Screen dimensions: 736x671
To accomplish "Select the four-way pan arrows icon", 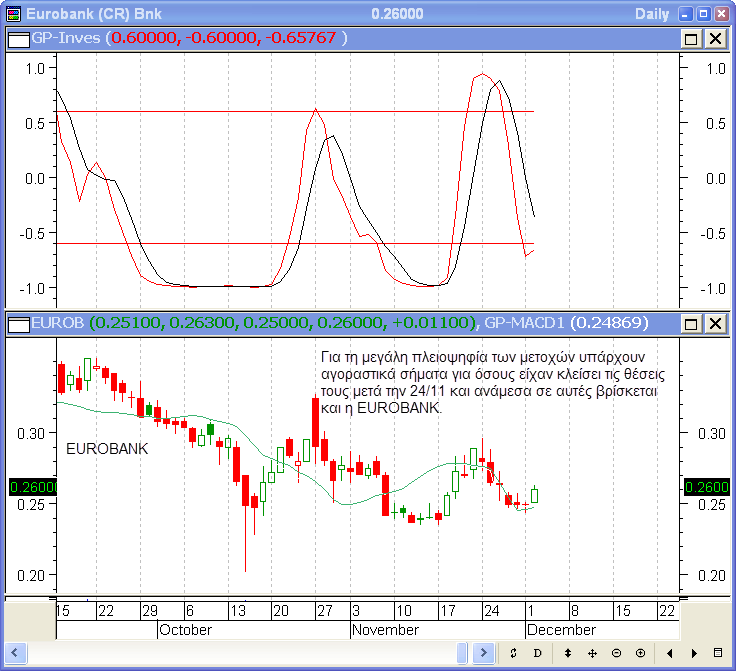I will click(x=592, y=653).
